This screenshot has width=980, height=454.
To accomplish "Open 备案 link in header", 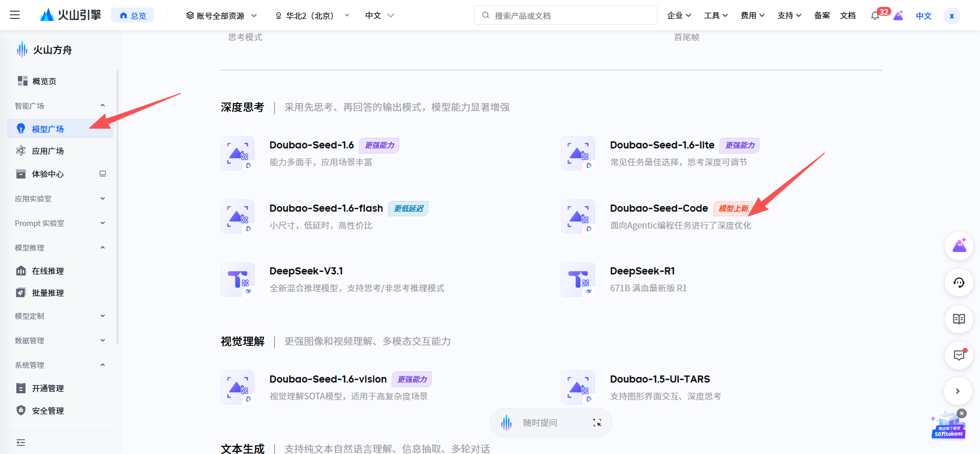I will coord(822,16).
